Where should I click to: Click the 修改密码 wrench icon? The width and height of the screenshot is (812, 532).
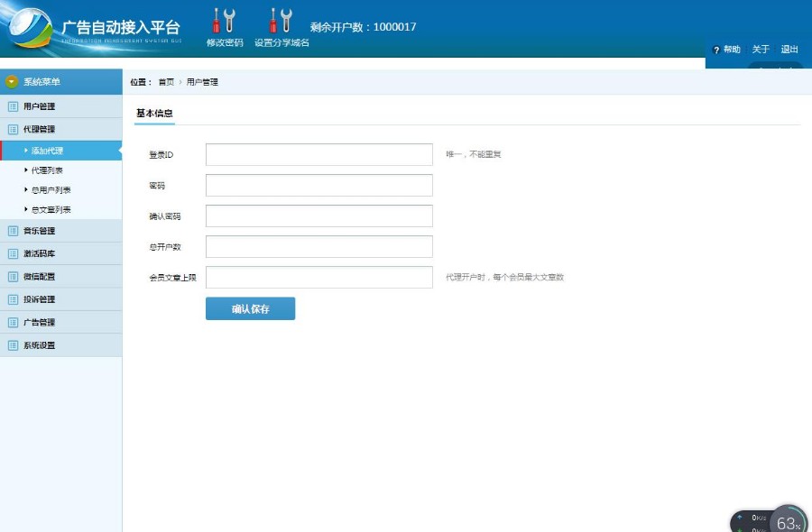pos(223,21)
